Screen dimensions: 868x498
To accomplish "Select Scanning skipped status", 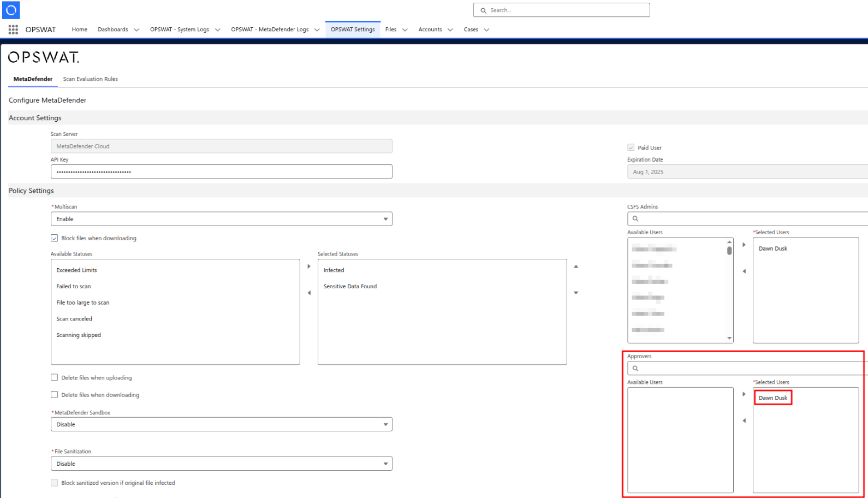I will point(79,335).
